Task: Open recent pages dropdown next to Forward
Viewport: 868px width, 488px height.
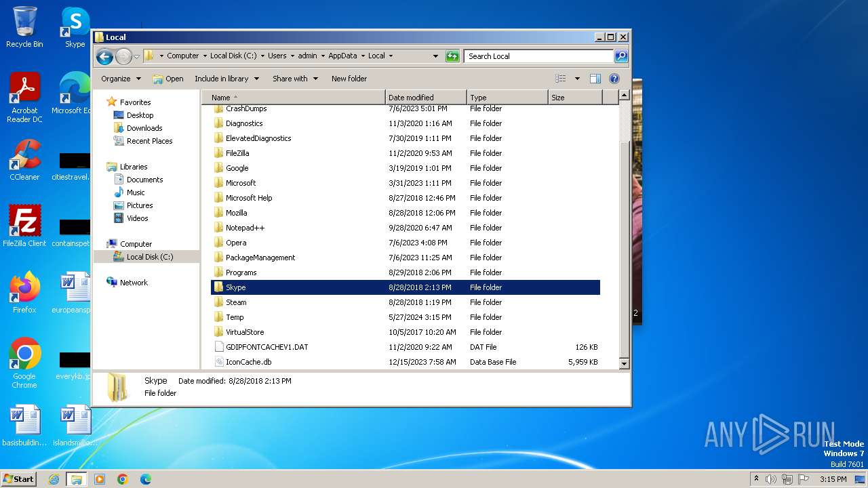Action: click(137, 56)
